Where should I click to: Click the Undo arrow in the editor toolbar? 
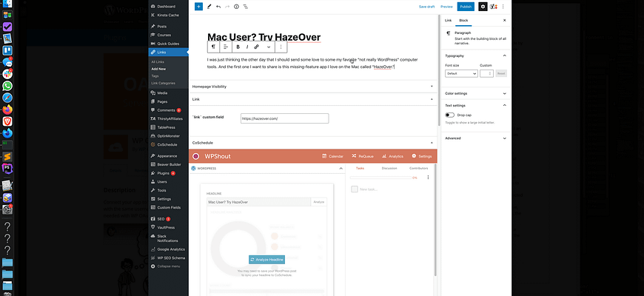218,7
